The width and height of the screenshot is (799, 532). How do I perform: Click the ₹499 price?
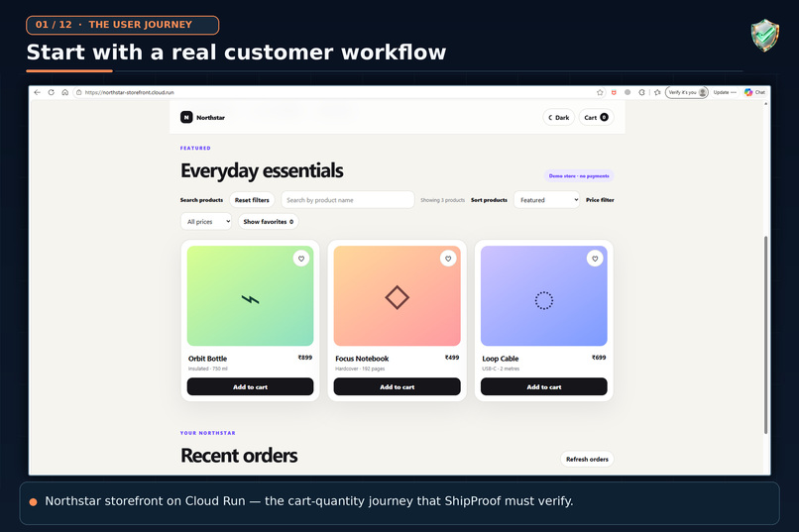(x=452, y=358)
